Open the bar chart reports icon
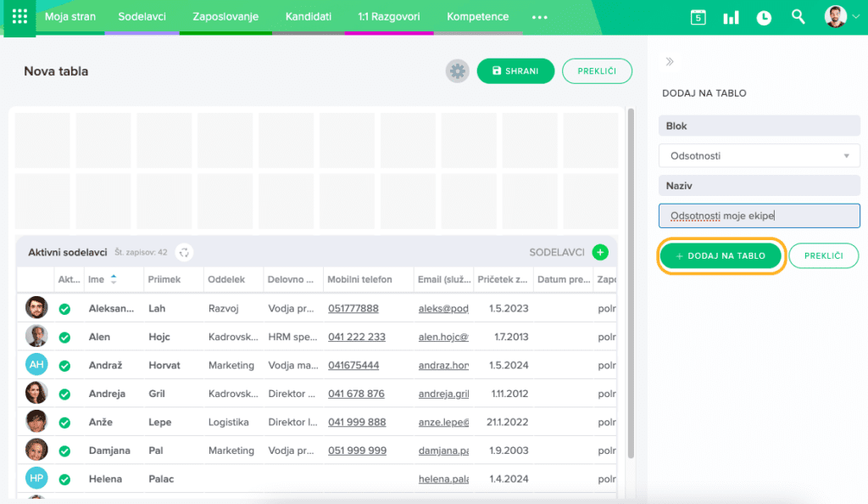Screen dimensions: 868x504 point(731,17)
